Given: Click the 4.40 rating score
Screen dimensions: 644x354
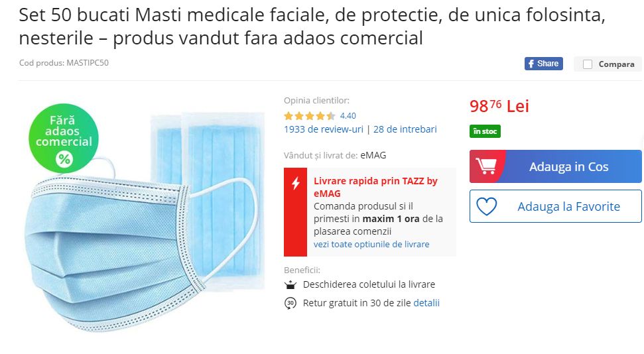Looking at the screenshot, I should (x=348, y=116).
